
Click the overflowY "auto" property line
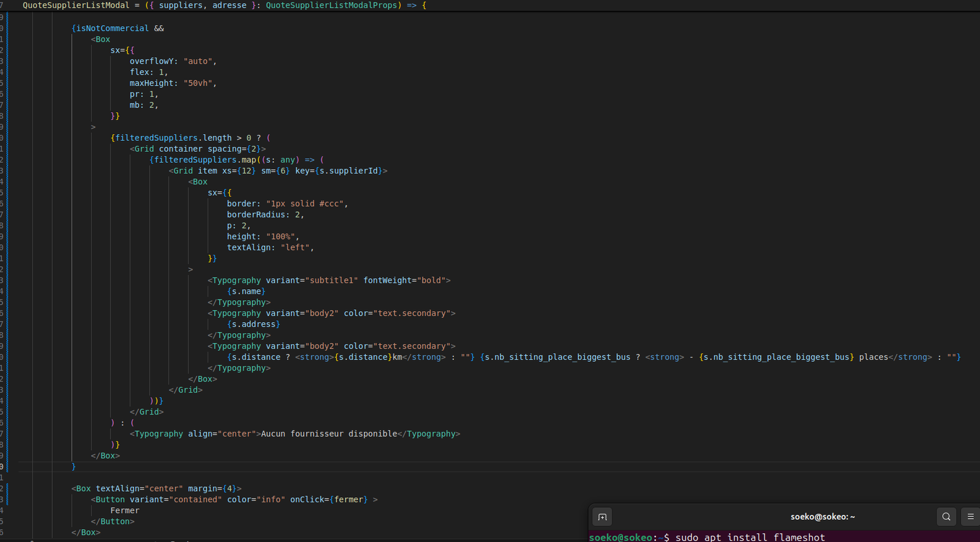tap(173, 61)
